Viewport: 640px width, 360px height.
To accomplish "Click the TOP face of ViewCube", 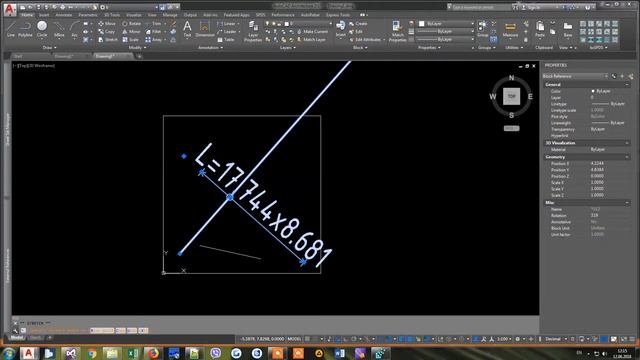I will click(x=511, y=96).
